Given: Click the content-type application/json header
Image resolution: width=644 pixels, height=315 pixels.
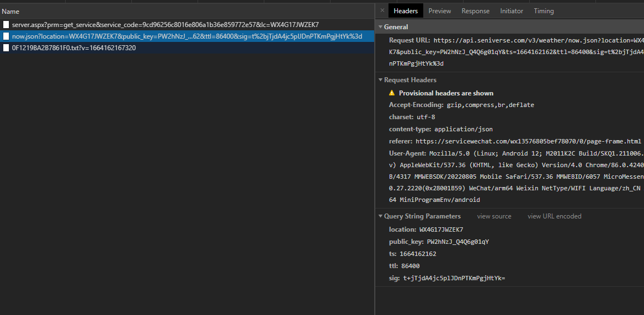Looking at the screenshot, I should pyautogui.click(x=441, y=130).
